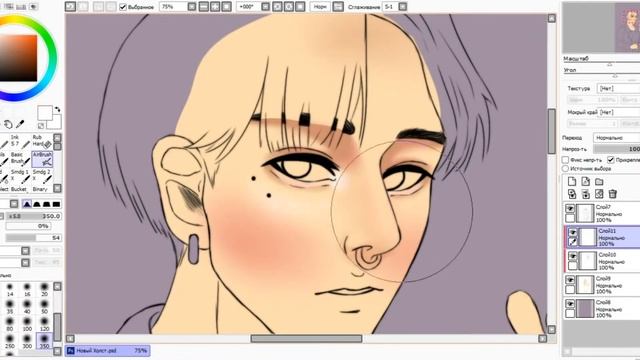Hide layer Слой8 via eye icon

[x=570, y=304]
